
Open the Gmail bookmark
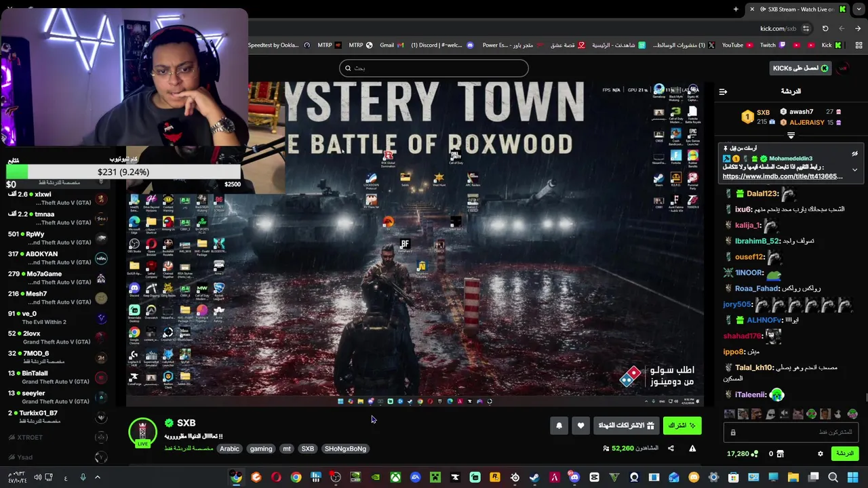pos(391,45)
